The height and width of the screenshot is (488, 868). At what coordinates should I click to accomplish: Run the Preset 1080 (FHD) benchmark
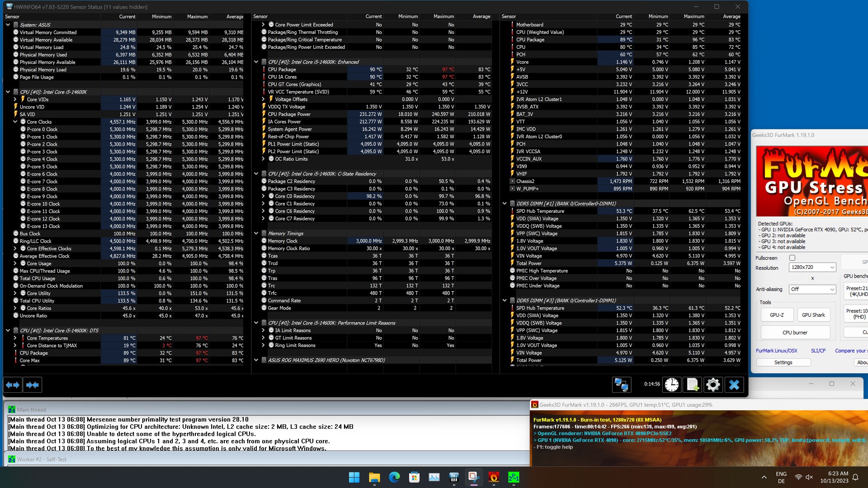click(856, 314)
